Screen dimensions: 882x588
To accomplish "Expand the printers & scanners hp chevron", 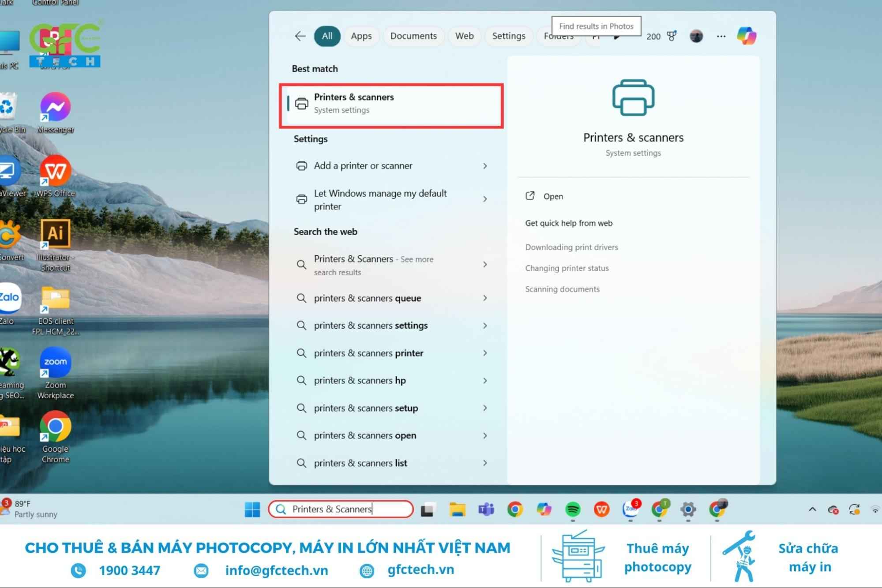I will 485,381.
